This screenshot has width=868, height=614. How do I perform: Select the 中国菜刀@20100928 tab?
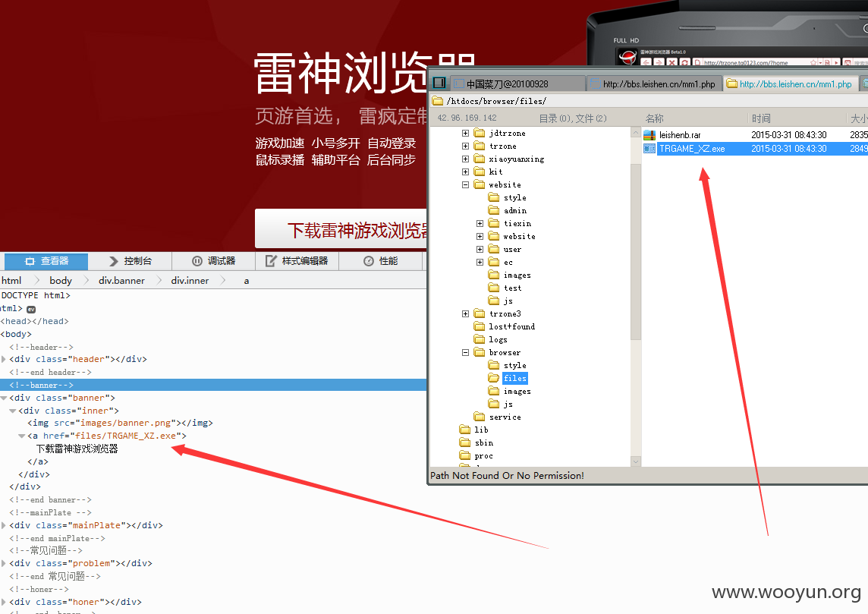click(x=517, y=83)
